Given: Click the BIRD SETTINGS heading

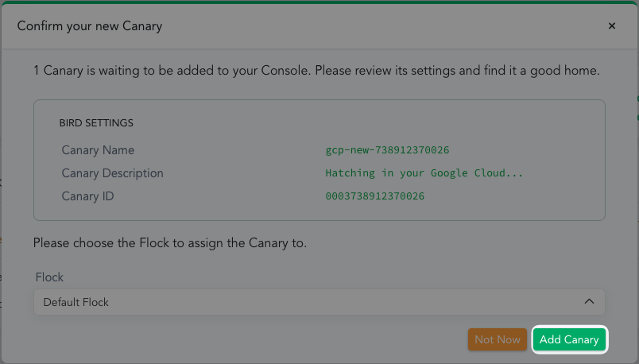Looking at the screenshot, I should [x=96, y=123].
